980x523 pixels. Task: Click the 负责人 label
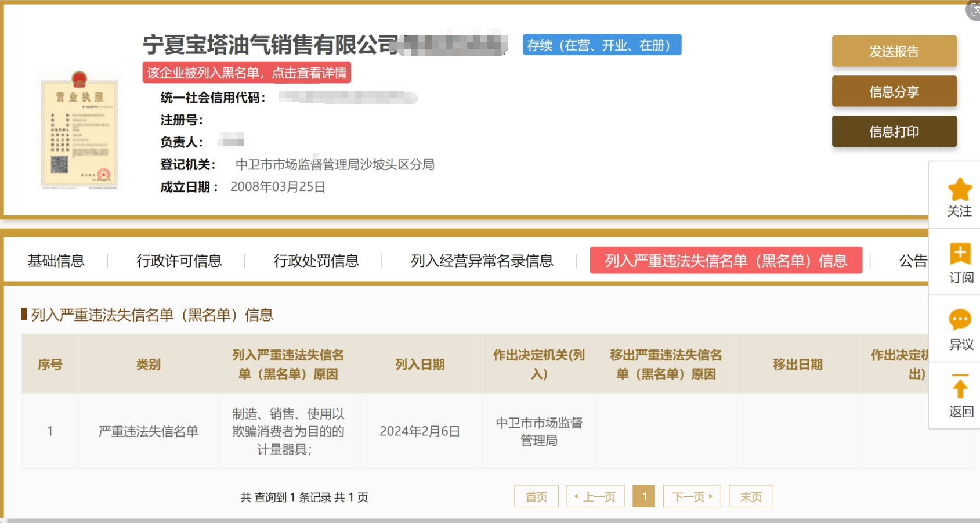click(182, 142)
